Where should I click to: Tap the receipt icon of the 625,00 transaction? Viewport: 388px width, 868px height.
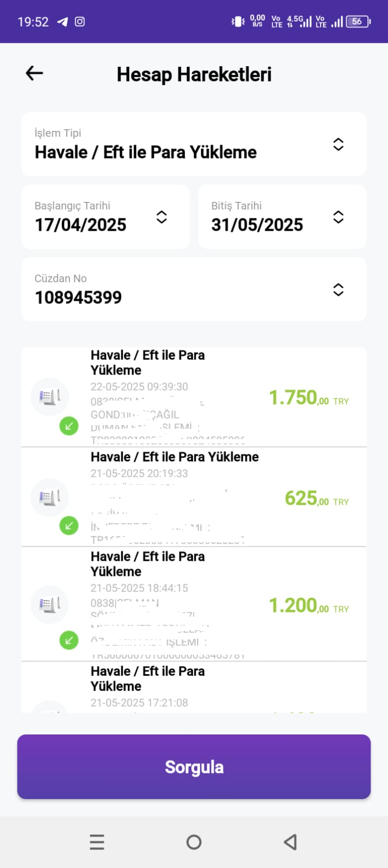49,497
